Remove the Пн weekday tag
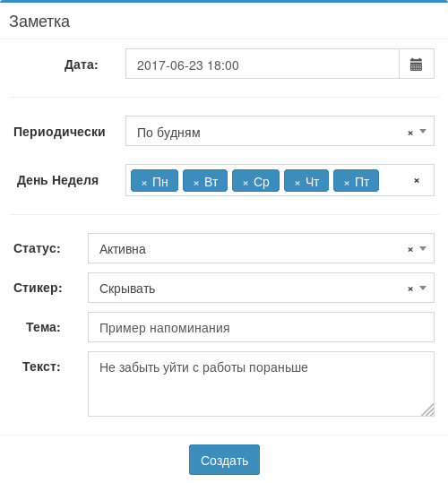Screen dimensions: 448x483 click(144, 183)
